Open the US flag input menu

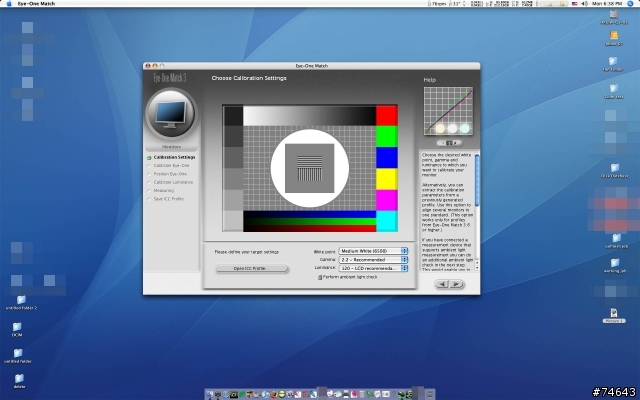tap(574, 3)
